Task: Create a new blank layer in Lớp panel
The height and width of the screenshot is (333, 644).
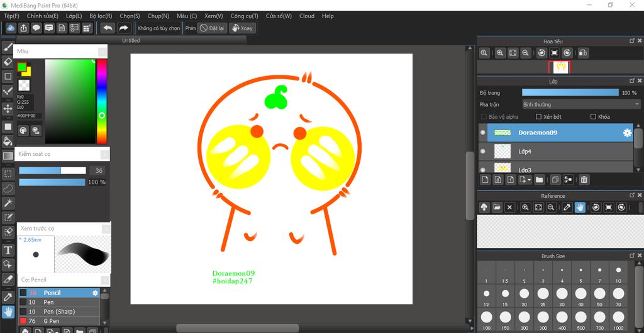Action: point(485,180)
